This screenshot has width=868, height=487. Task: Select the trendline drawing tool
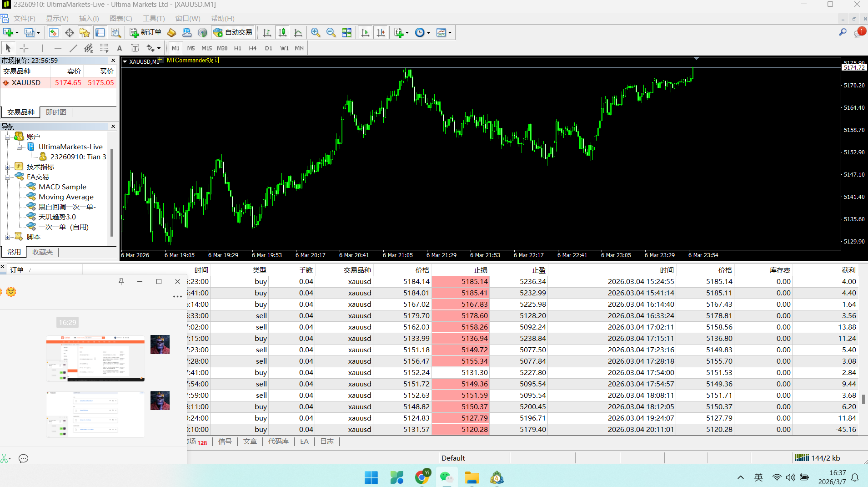73,48
